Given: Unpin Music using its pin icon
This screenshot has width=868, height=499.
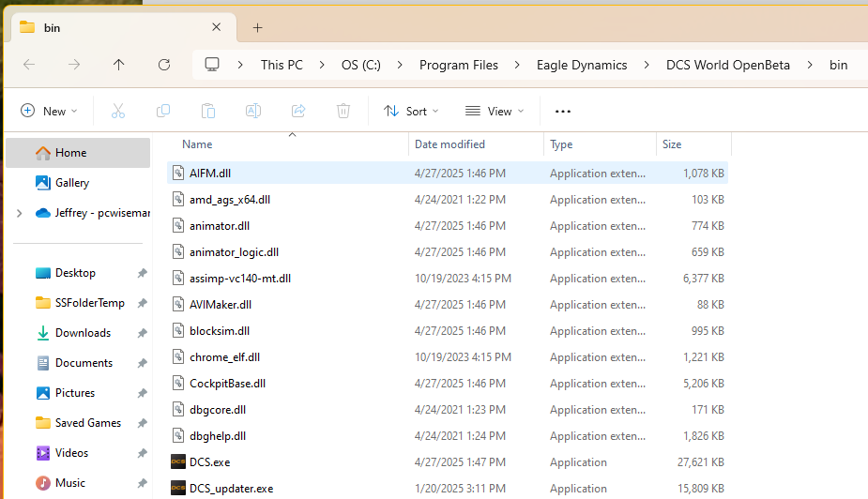Looking at the screenshot, I should pyautogui.click(x=143, y=483).
